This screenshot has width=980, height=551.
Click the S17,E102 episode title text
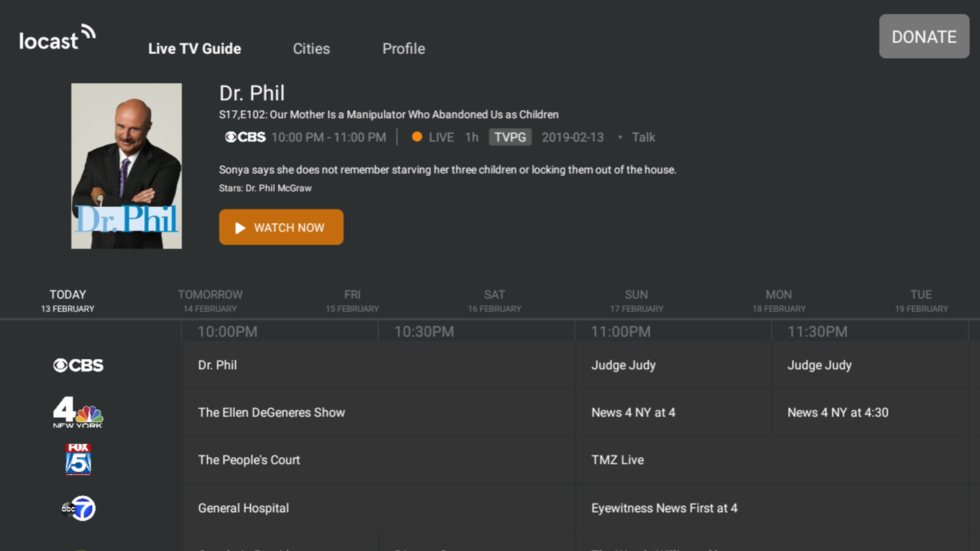coord(389,115)
